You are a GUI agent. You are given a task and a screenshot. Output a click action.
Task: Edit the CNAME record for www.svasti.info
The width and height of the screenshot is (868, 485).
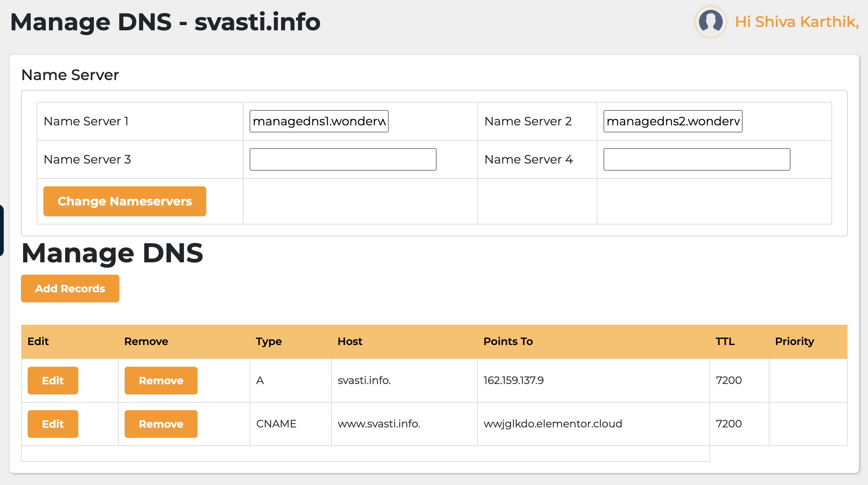click(x=53, y=424)
